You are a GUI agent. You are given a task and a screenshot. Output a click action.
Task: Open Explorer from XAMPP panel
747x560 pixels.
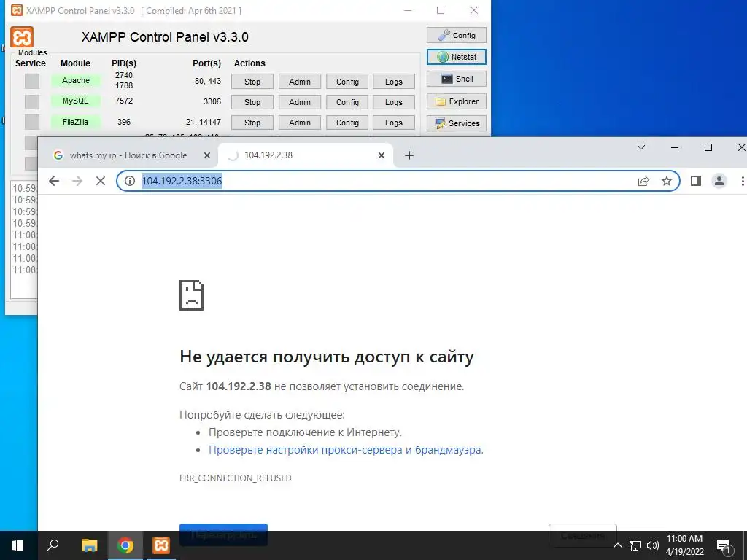[457, 101]
